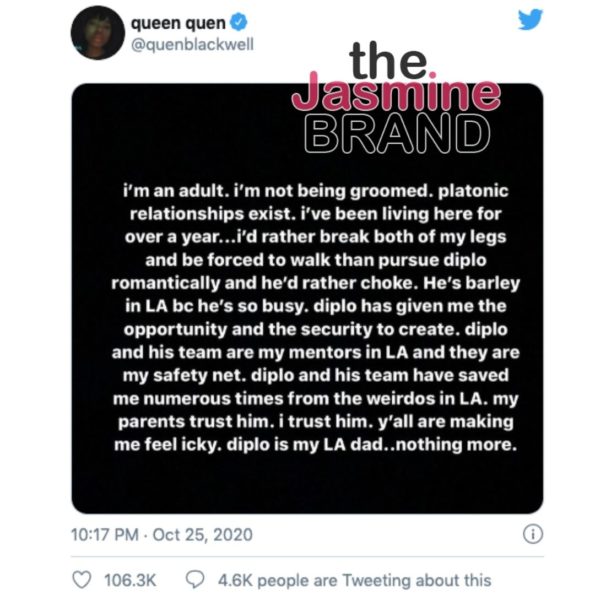Click the Oct 25, 2020 date
The width and height of the screenshot is (595, 595).
click(x=203, y=535)
